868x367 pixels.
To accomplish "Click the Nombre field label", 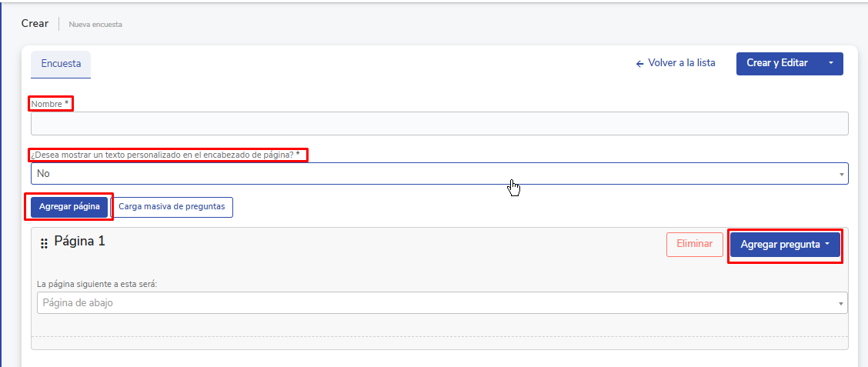I will (x=50, y=104).
